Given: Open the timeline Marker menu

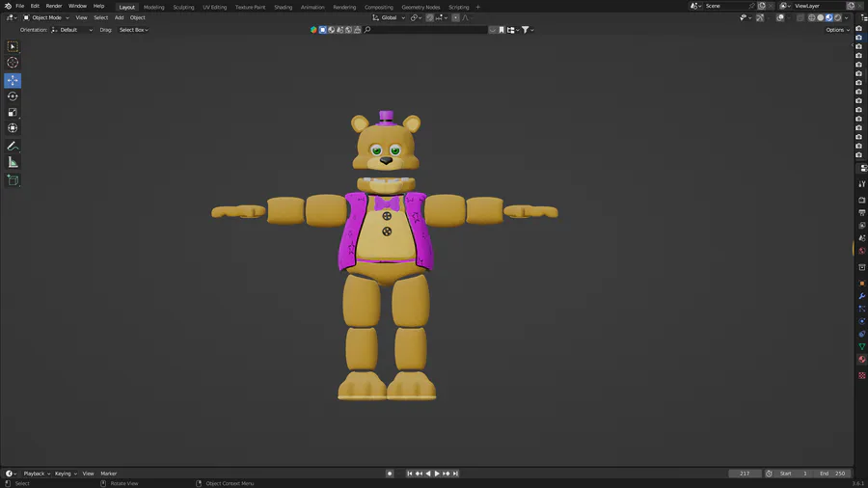Looking at the screenshot, I should (108, 474).
